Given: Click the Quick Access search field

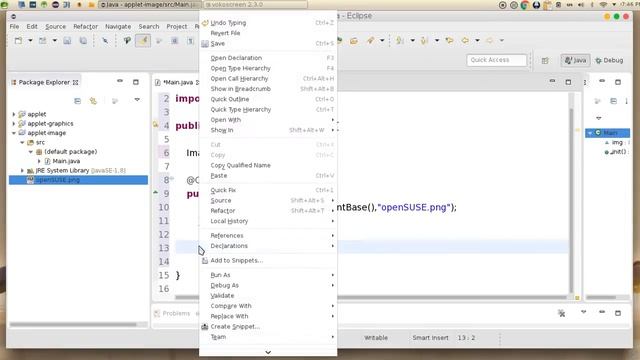Looking at the screenshot, I should click(x=496, y=60).
